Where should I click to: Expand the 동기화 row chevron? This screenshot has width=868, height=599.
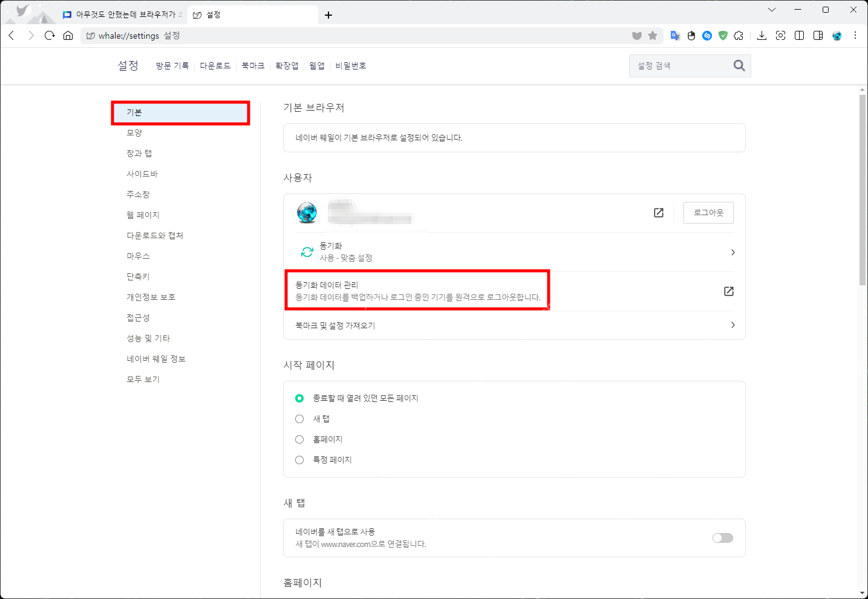733,252
